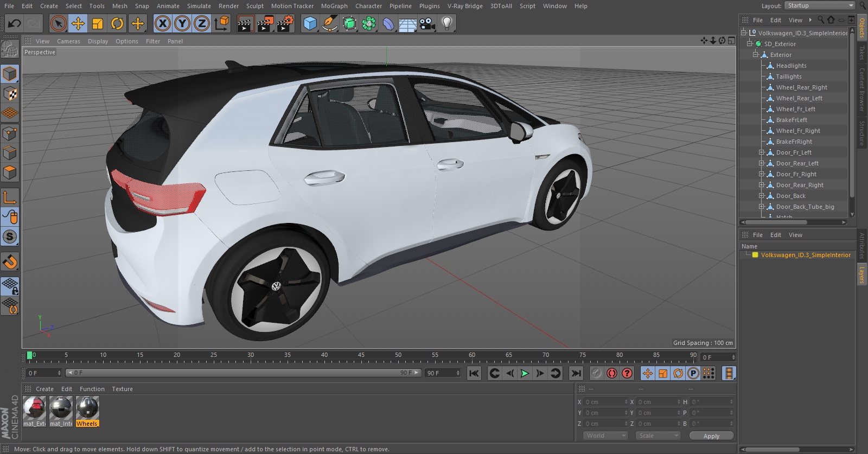Collapse the SD_Exterior node

click(x=749, y=44)
